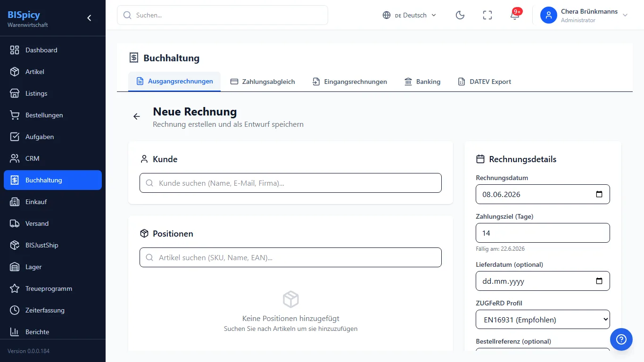
Task: Click the Listings storefront icon
Action: (x=15, y=93)
